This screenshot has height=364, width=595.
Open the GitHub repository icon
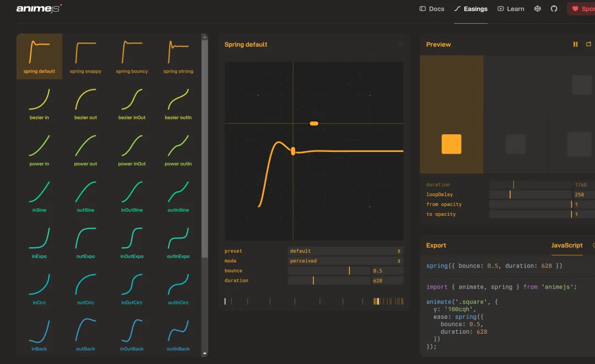point(554,9)
